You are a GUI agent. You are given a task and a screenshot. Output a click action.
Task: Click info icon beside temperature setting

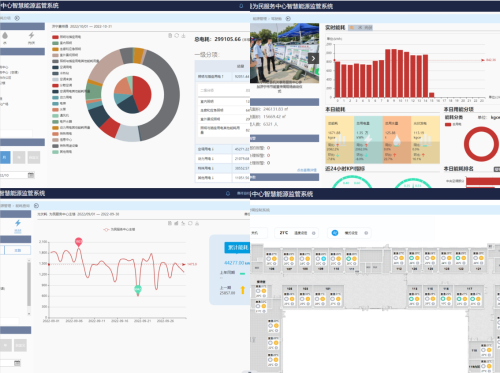[x=314, y=233]
